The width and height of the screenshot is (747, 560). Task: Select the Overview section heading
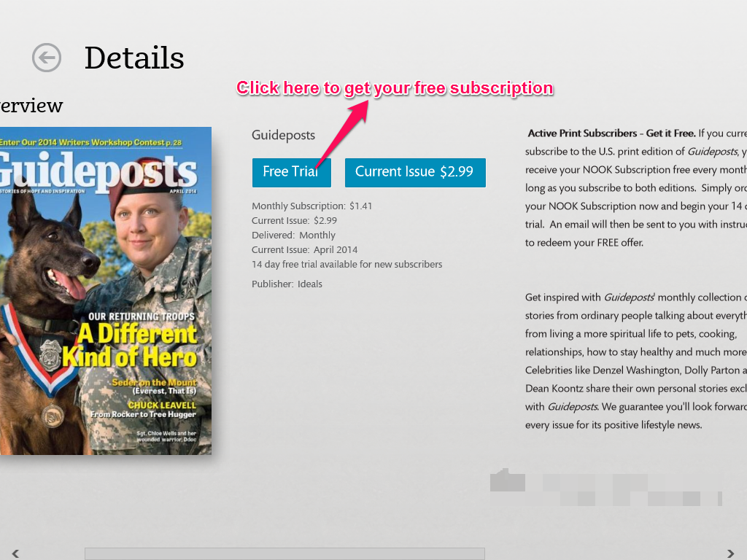coord(31,105)
